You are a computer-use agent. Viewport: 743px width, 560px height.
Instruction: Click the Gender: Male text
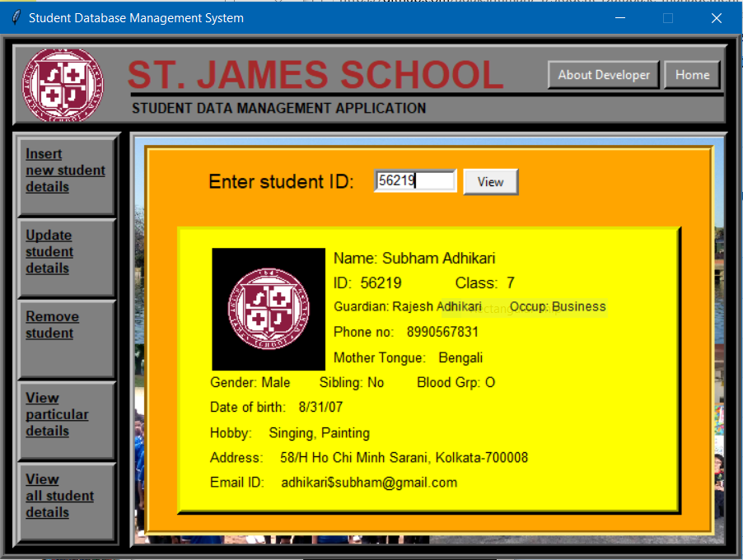[x=250, y=382]
